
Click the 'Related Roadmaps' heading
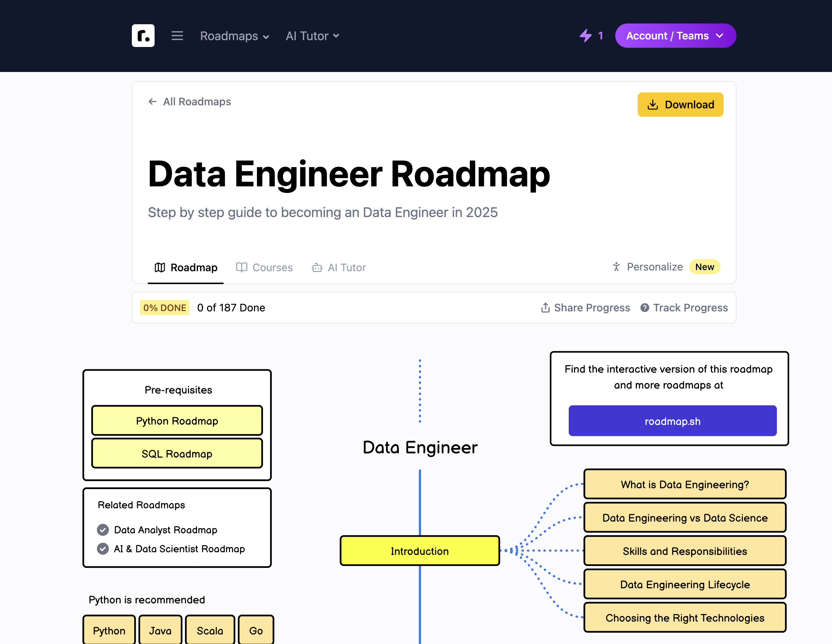pos(141,505)
